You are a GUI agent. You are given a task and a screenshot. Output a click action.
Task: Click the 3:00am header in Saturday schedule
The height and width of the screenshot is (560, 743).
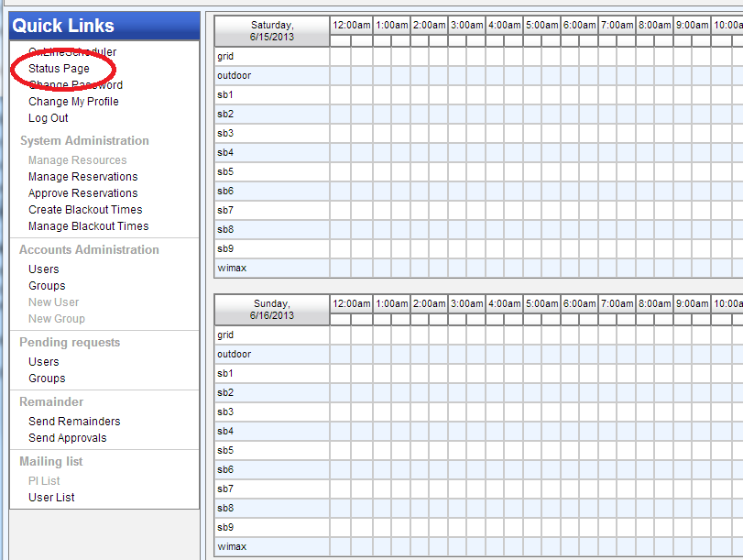tap(466, 25)
